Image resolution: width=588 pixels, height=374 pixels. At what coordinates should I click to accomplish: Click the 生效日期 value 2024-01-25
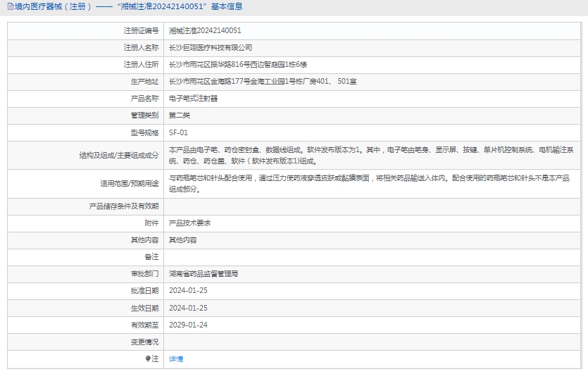tap(188, 308)
